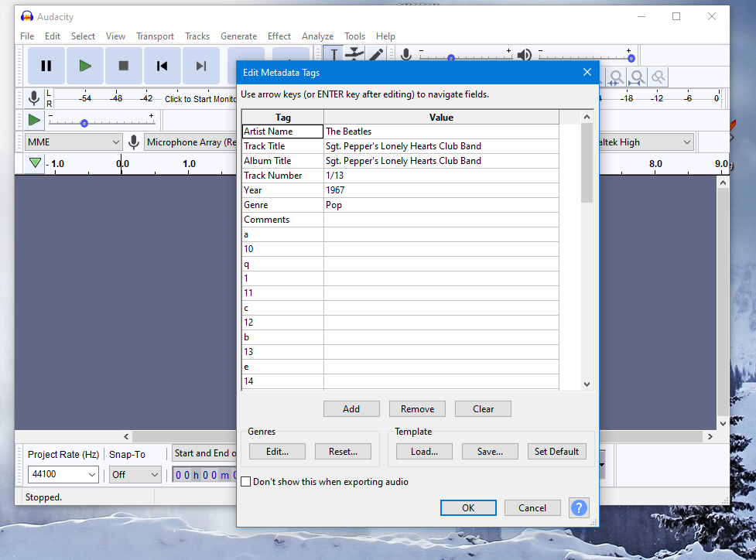Toggle Snap-To off setting
The width and height of the screenshot is (756, 560).
(135, 474)
